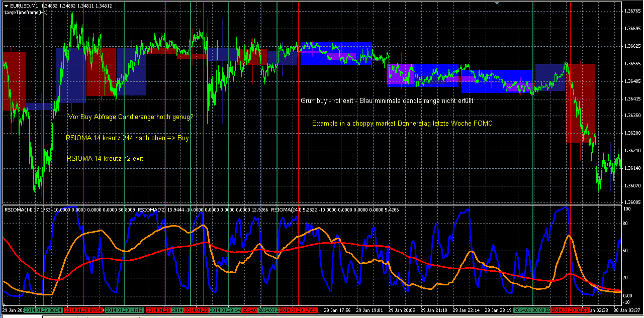Select the green 2014.01.29 08:34 time marker

pos(43,310)
